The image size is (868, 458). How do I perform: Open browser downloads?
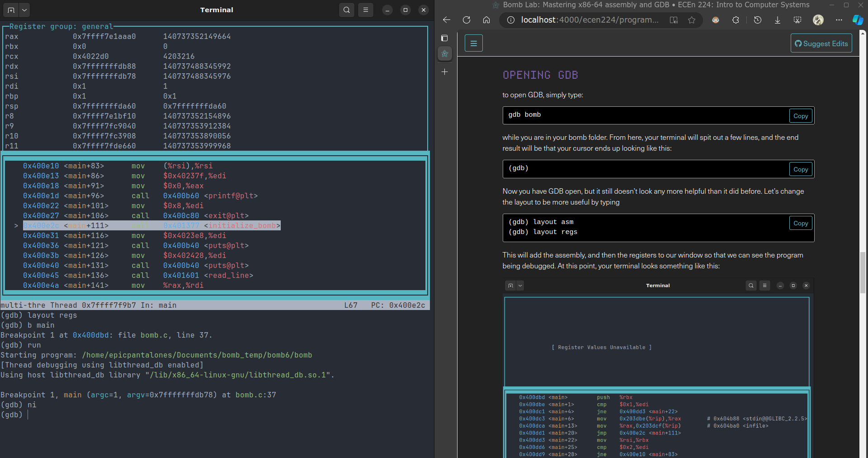[778, 20]
